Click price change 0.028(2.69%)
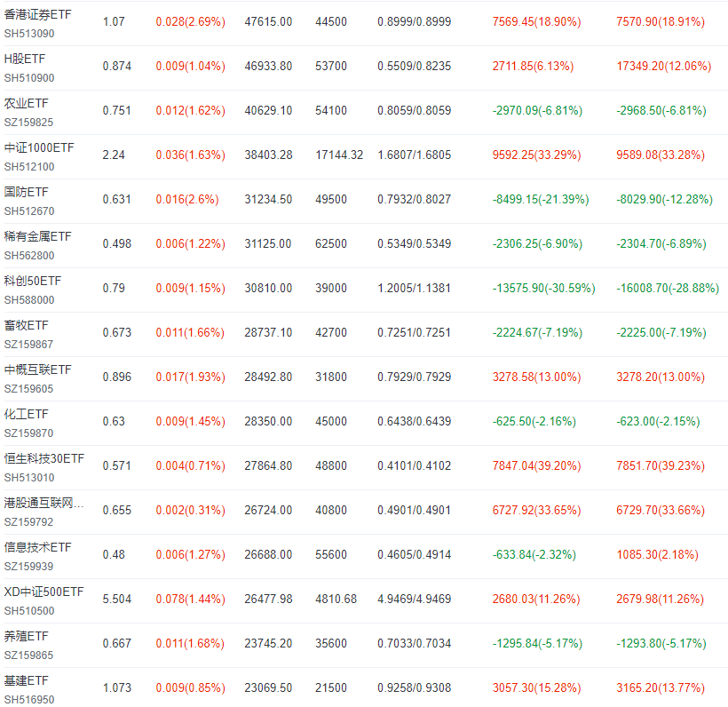This screenshot has width=728, height=707. [x=190, y=22]
